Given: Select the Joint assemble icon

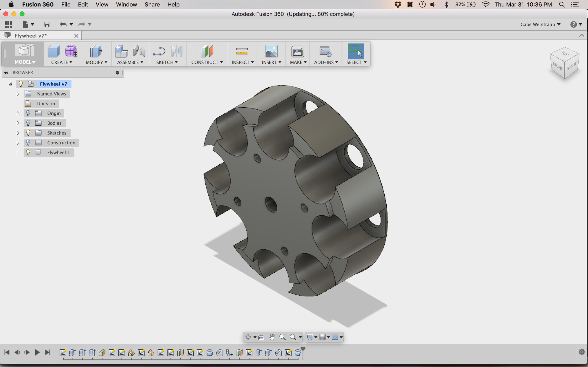Looking at the screenshot, I should pos(139,51).
